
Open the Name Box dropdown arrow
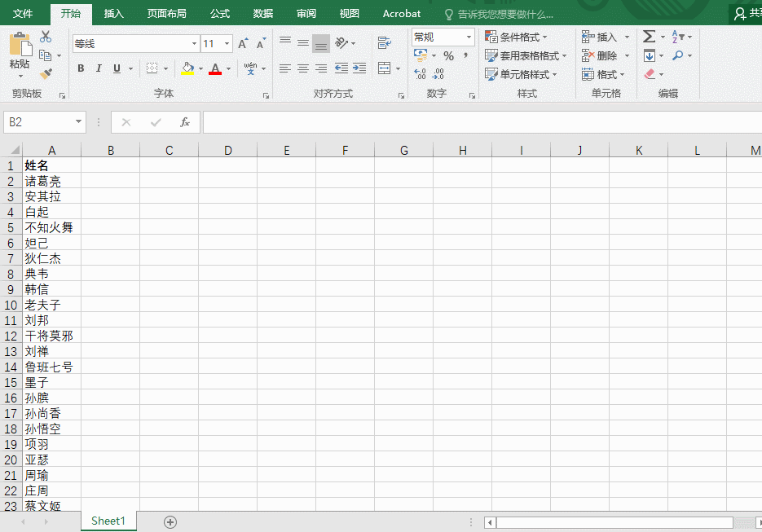(79, 122)
